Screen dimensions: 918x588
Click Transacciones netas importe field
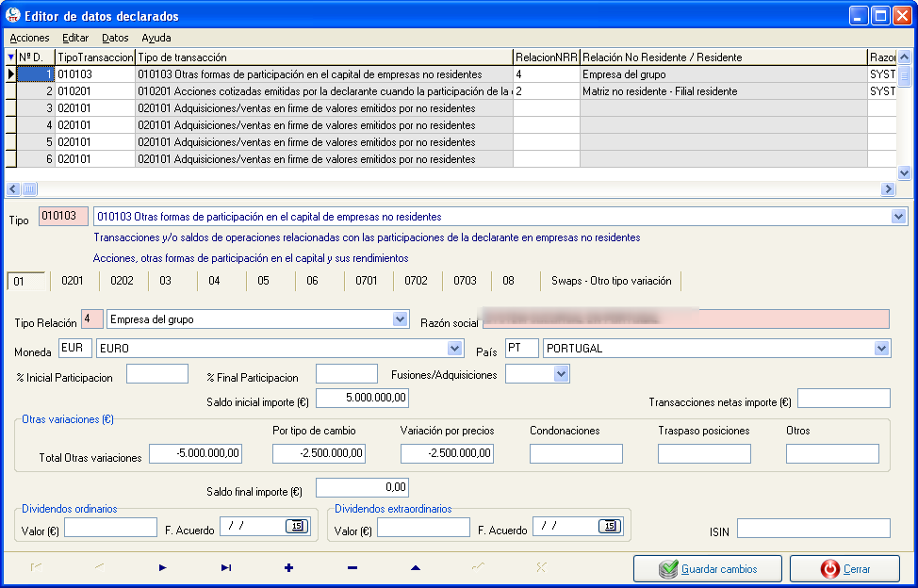pyautogui.click(x=844, y=398)
